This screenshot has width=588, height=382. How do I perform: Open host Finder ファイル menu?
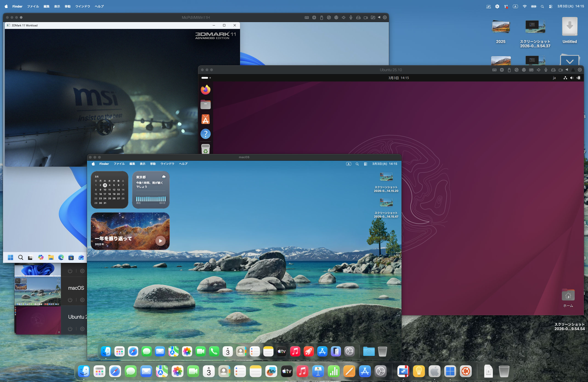[33, 6]
